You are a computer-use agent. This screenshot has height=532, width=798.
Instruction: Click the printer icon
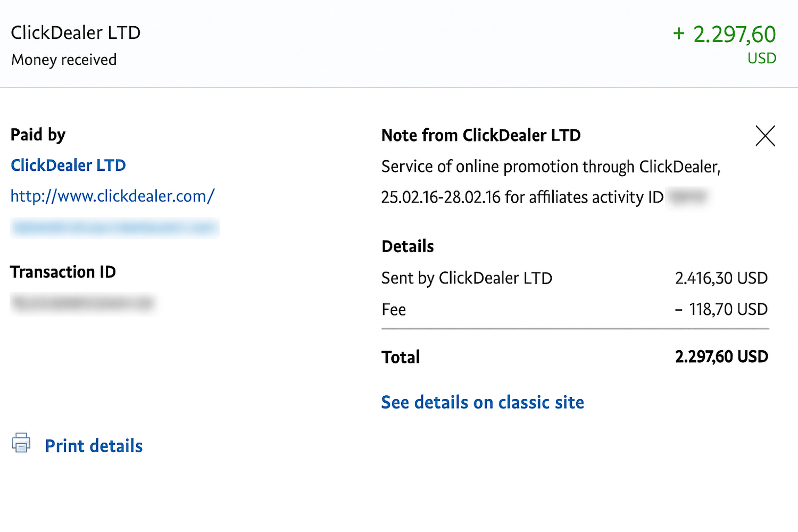[x=21, y=443]
